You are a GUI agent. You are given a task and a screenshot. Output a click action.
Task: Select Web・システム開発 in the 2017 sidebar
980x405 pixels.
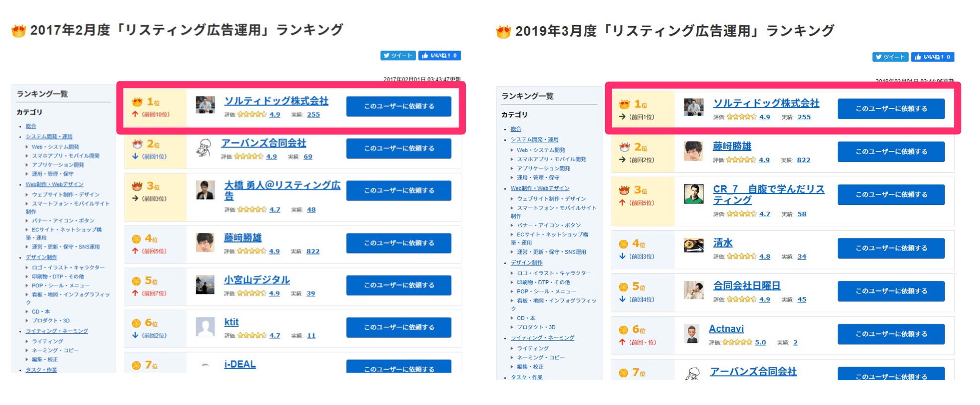55,147
